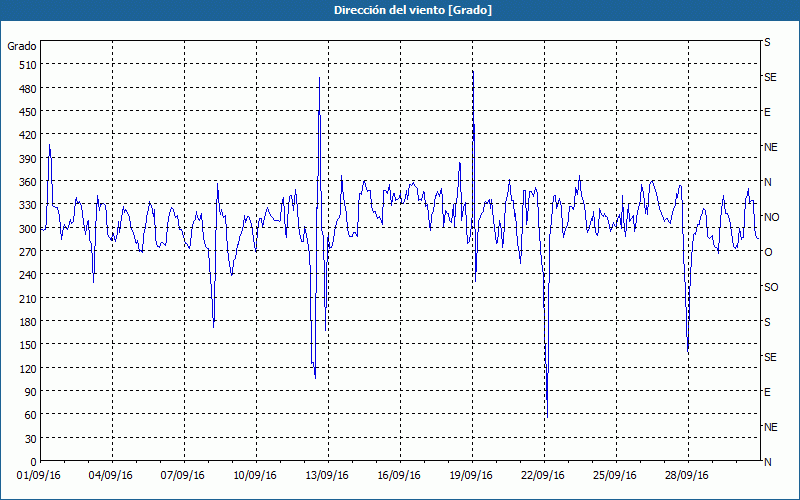Pick the 07/09/16 date label

point(183,476)
